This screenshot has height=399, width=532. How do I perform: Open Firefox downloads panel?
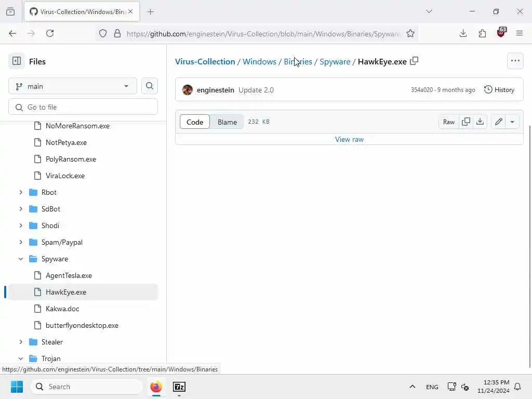point(463,33)
